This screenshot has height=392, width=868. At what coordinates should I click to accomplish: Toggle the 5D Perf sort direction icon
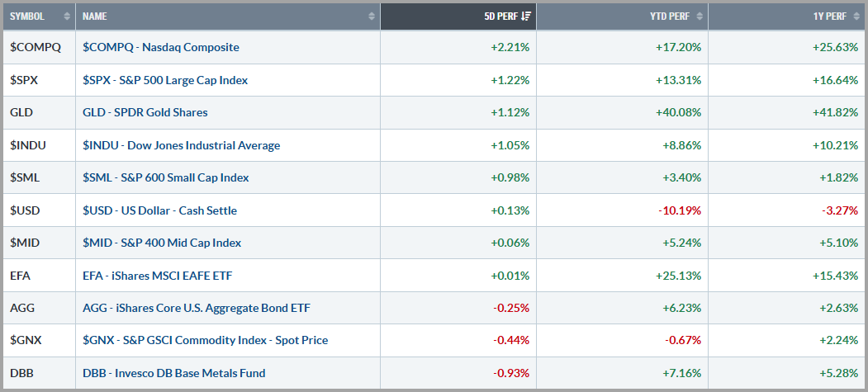527,16
